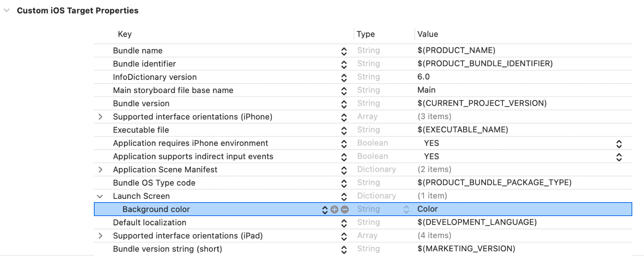The width and height of the screenshot is (644, 261).
Task: Open key stepper for Bundle version row
Action: tap(344, 104)
